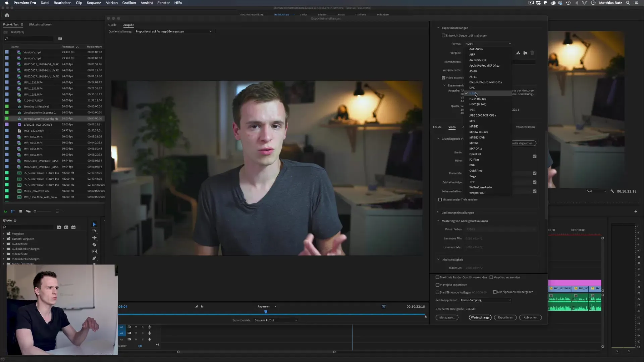This screenshot has height=362, width=644.
Task: Toggle project write lock icon
Action: [5, 211]
